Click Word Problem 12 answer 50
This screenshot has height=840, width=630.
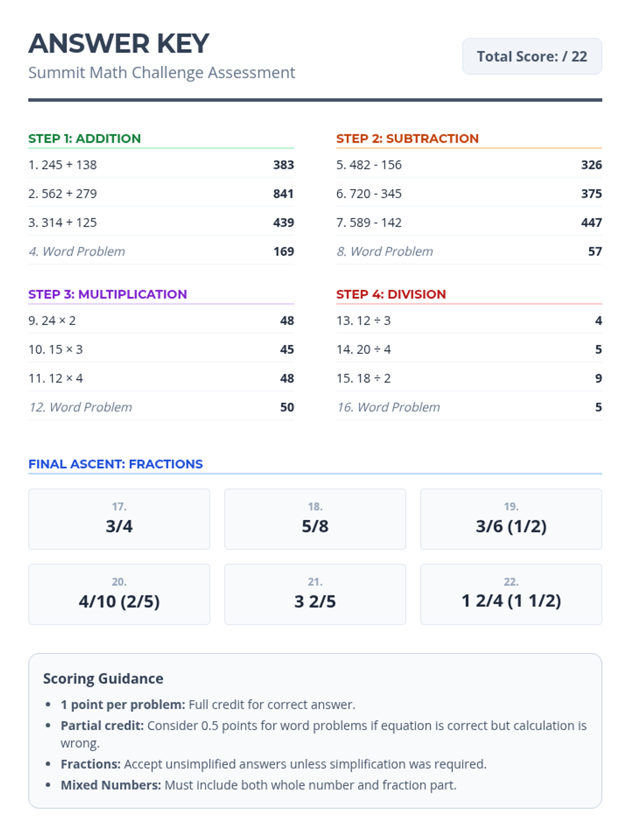point(287,407)
